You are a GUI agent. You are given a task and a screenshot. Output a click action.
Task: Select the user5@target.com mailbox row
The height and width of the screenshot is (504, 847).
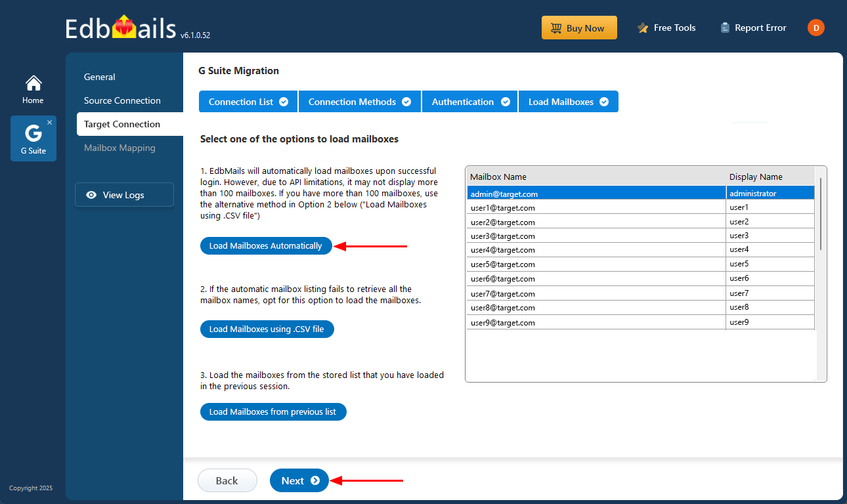tap(596, 264)
